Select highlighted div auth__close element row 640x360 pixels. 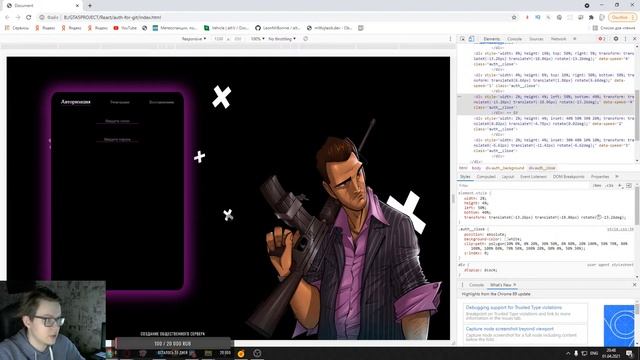545,104
